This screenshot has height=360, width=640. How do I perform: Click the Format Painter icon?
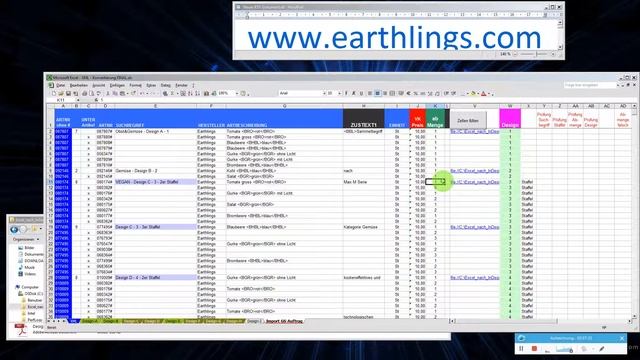(x=133, y=93)
